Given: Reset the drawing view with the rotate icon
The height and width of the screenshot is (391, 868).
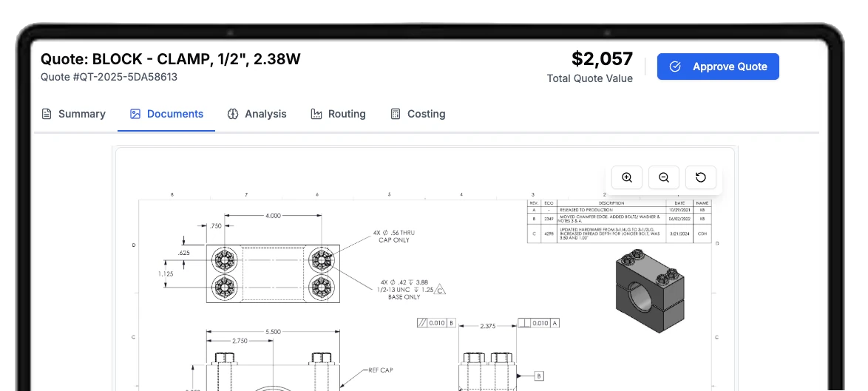Looking at the screenshot, I should coord(701,177).
